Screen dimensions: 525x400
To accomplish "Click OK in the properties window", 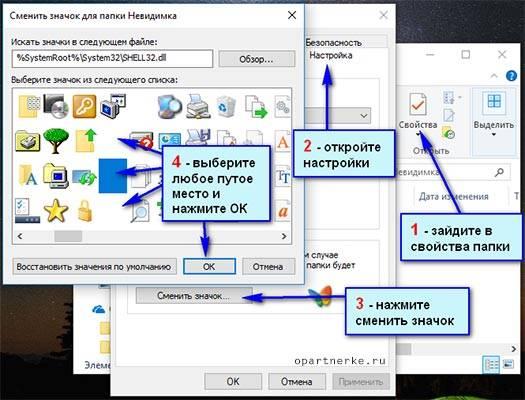I will point(233,382).
